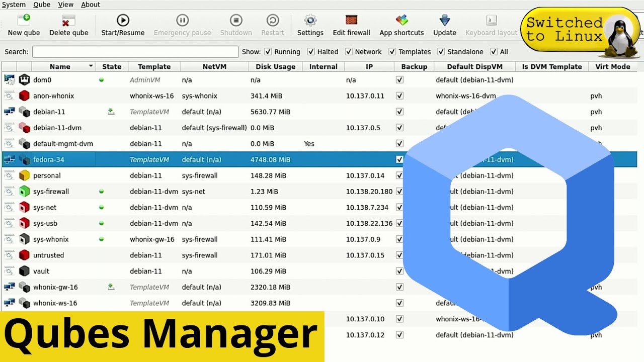Click inside the Search input field

click(x=135, y=52)
